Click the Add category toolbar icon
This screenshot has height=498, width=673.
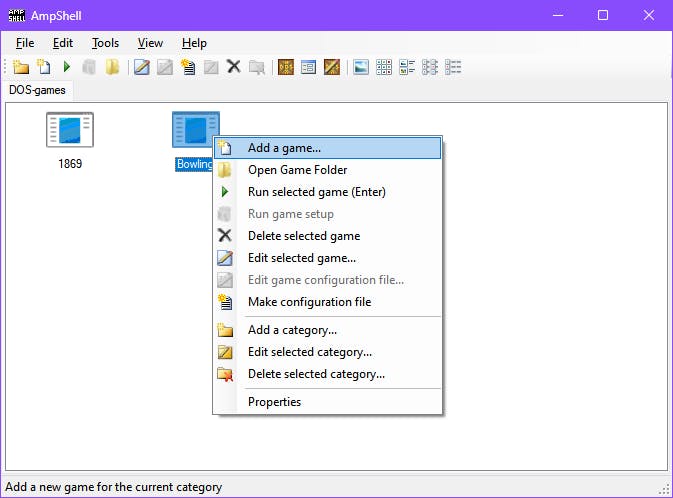click(21, 67)
